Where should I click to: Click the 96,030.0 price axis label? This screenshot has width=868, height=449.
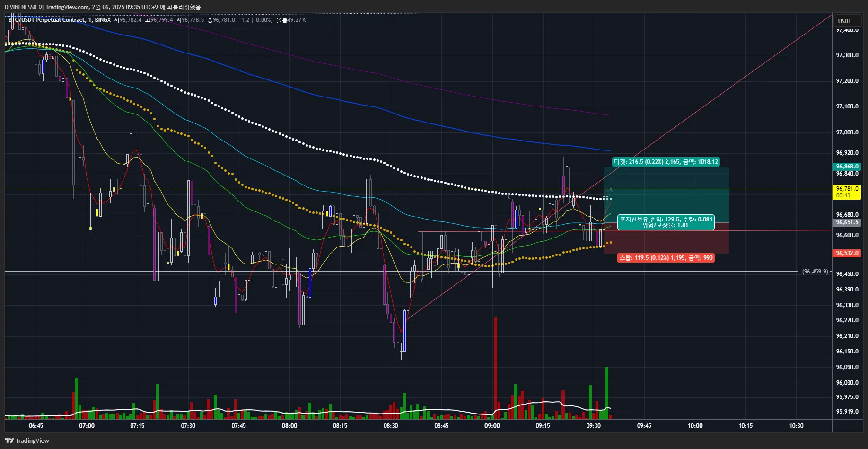click(847, 383)
